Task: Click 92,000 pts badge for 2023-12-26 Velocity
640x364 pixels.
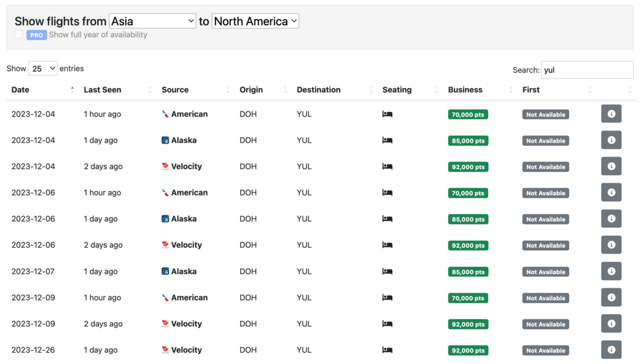Action: (x=468, y=351)
